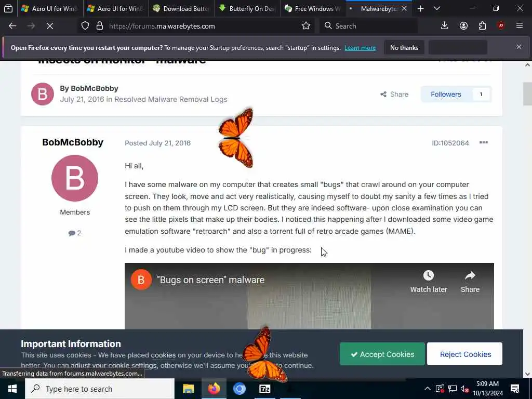Open the notification center icon
The image size is (532, 399).
click(515, 389)
